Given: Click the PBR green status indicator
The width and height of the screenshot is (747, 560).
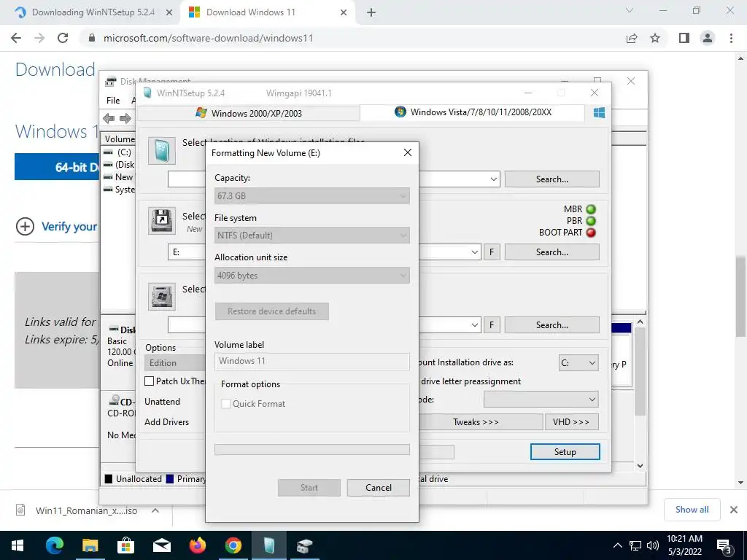Looking at the screenshot, I should click(x=591, y=221).
